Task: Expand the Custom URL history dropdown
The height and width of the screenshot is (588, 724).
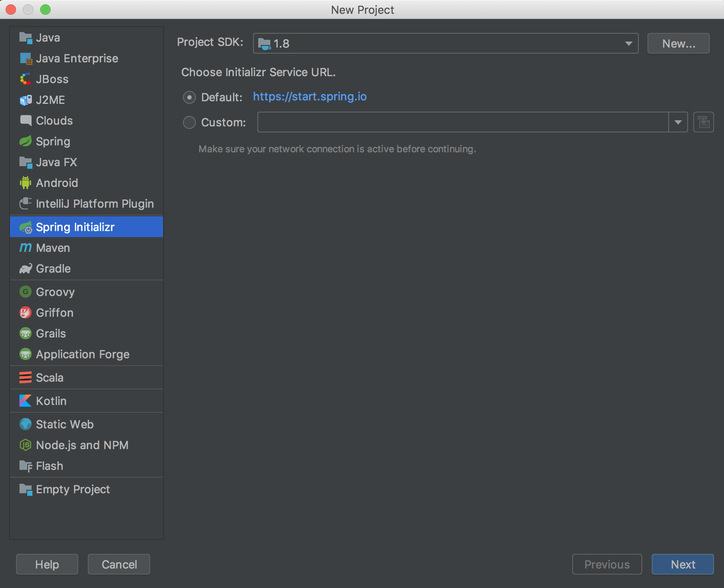Action: (677, 122)
